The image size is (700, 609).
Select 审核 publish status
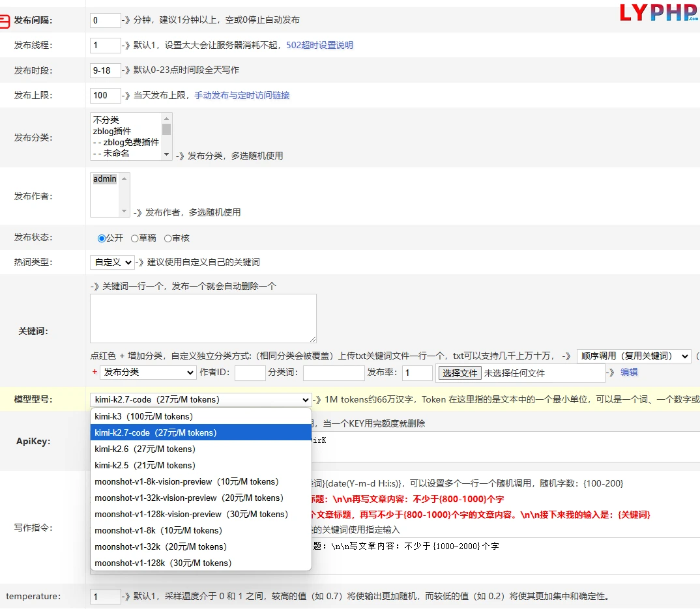point(168,238)
